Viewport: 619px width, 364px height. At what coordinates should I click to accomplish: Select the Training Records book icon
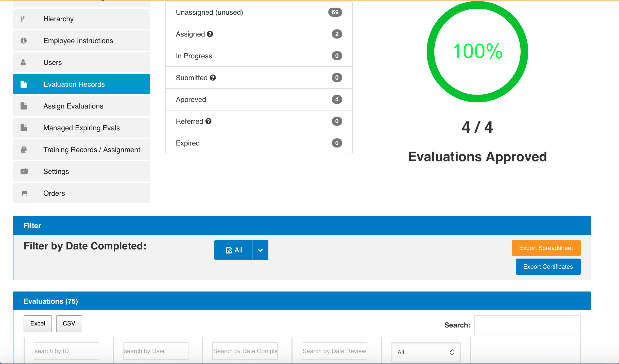(24, 149)
